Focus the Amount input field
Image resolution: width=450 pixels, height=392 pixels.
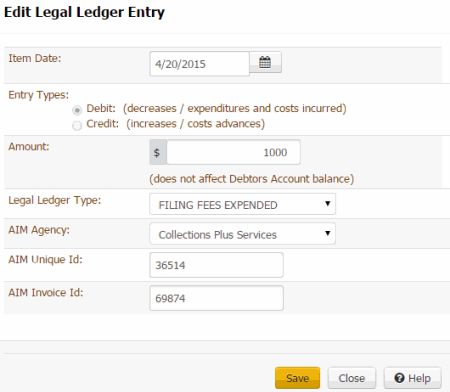(x=233, y=152)
